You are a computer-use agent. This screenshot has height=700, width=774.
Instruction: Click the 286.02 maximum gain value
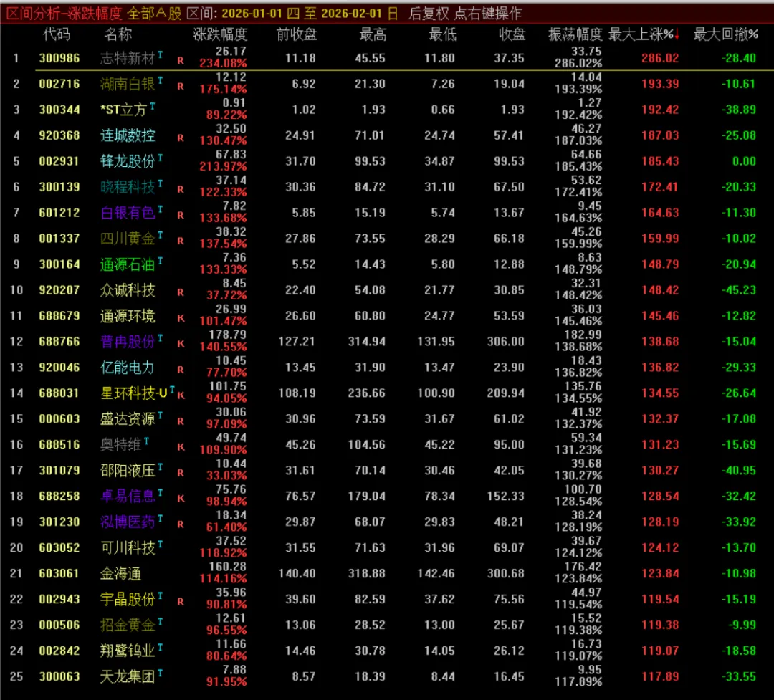[x=660, y=58]
